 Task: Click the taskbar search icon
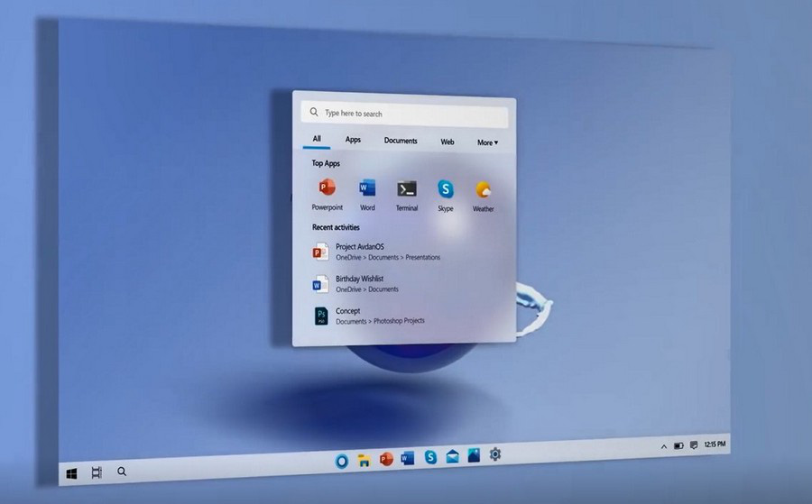[122, 472]
